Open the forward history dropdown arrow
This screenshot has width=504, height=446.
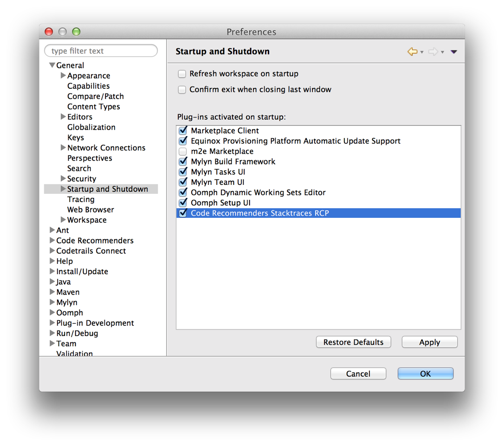[443, 52]
